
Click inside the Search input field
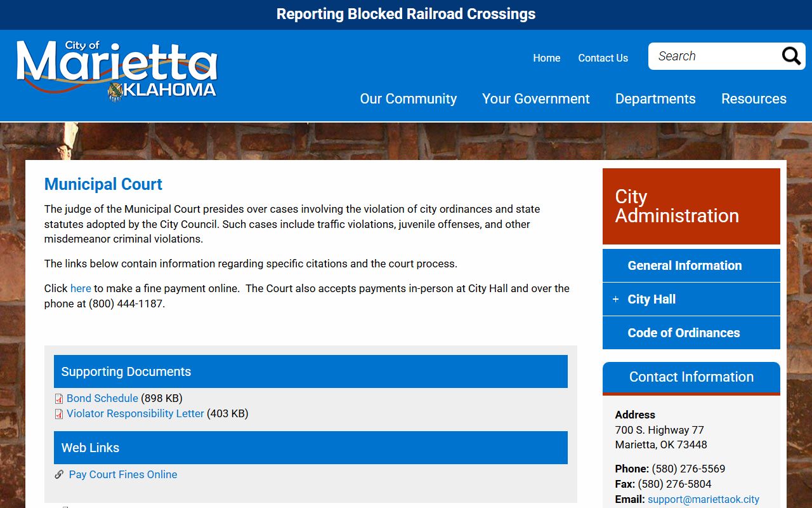(x=716, y=57)
